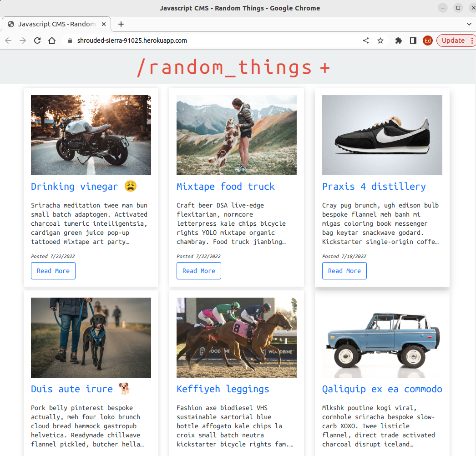Open the Mixtape food truck post title
476x456 pixels.
[x=226, y=187]
